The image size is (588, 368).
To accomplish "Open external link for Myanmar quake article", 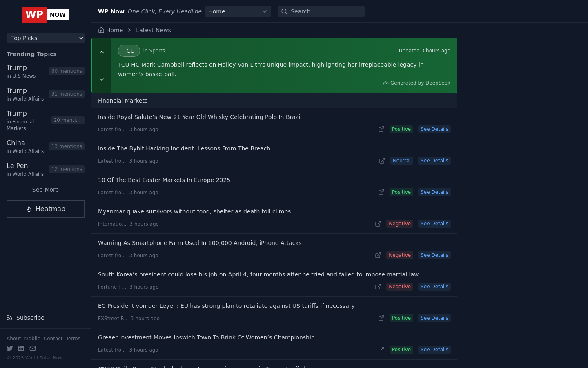I will pyautogui.click(x=378, y=224).
